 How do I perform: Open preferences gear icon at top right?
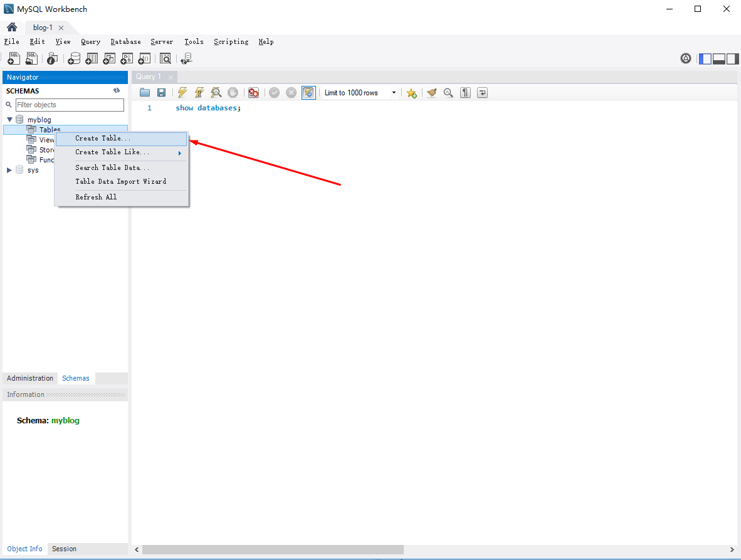(x=686, y=58)
